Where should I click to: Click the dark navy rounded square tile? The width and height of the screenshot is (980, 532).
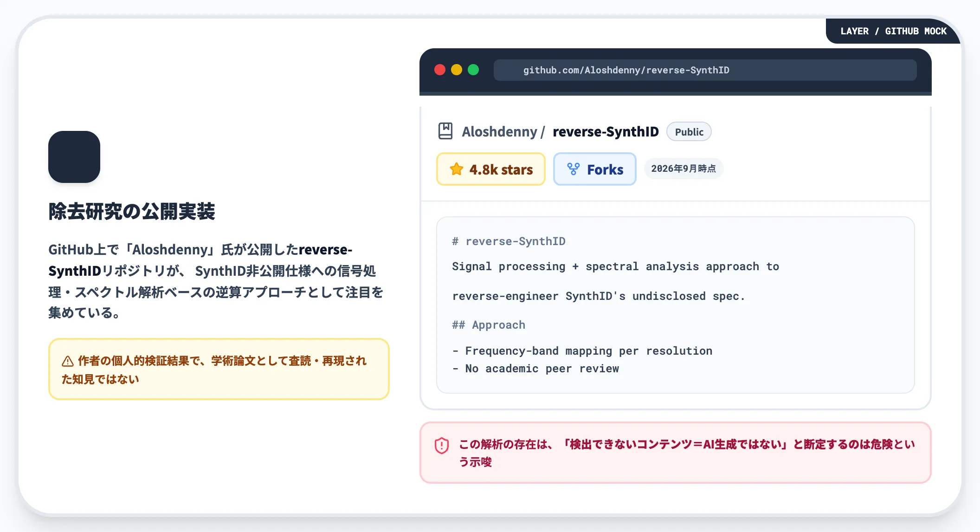74,157
